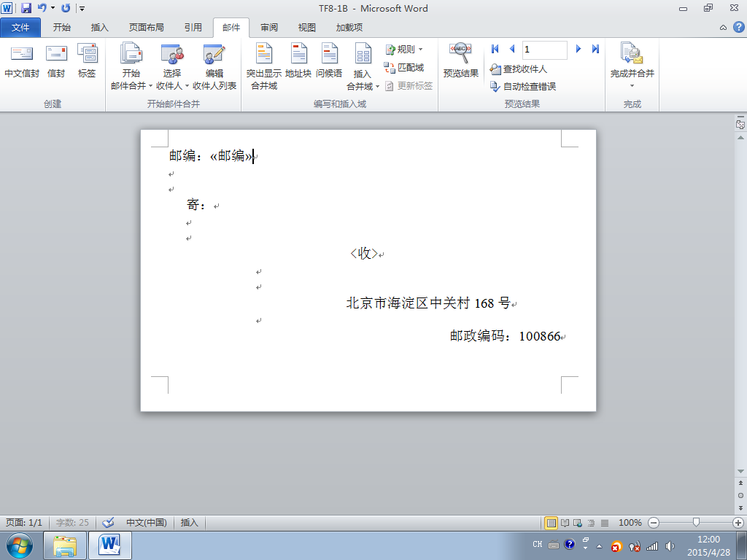Open the Windows Start button
Screen dimensions: 747x560
(20, 545)
